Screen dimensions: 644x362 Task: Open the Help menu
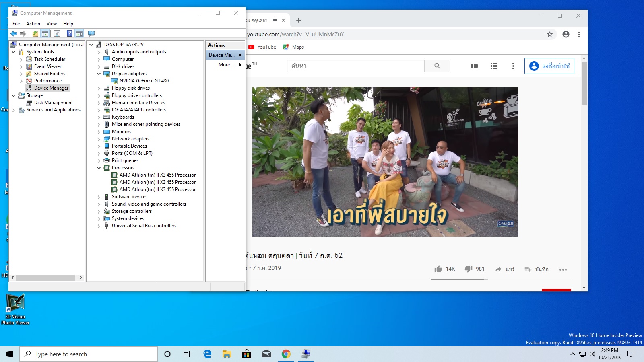(x=68, y=24)
